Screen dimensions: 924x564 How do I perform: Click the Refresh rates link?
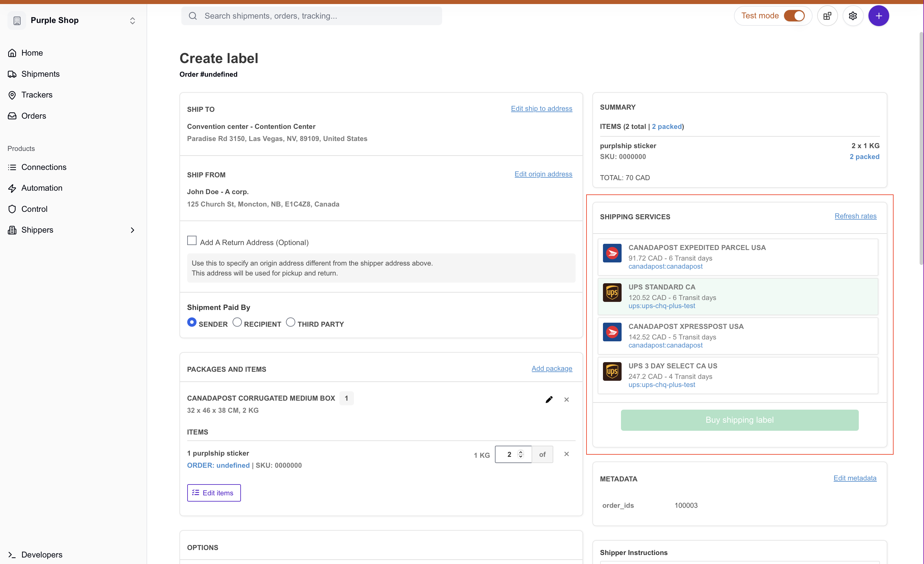point(855,216)
